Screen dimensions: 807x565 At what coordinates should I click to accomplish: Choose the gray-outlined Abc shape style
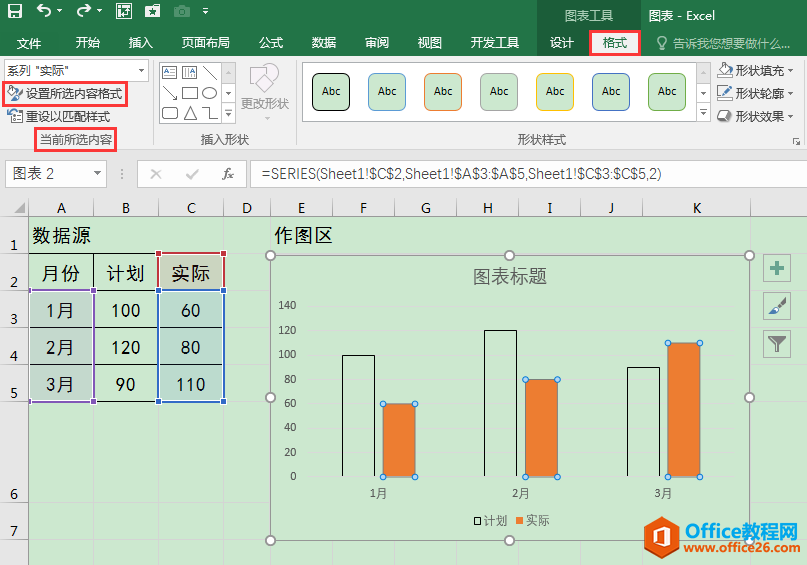[x=499, y=92]
